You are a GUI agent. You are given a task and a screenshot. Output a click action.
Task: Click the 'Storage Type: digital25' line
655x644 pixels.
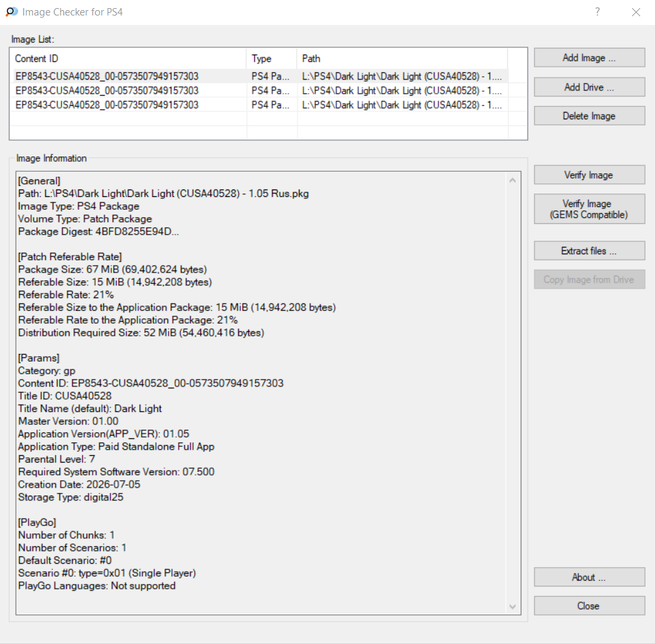click(x=71, y=497)
